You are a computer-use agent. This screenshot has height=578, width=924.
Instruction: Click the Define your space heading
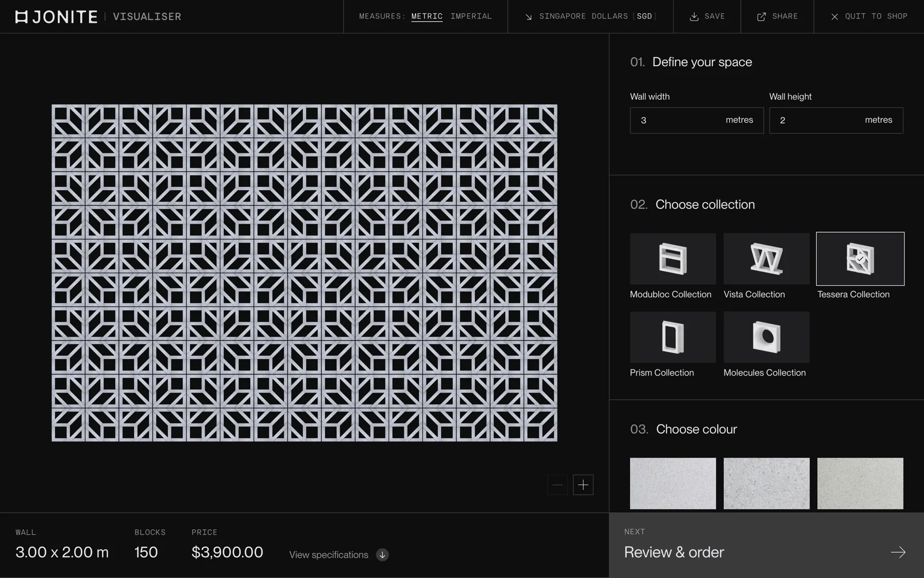coord(702,62)
